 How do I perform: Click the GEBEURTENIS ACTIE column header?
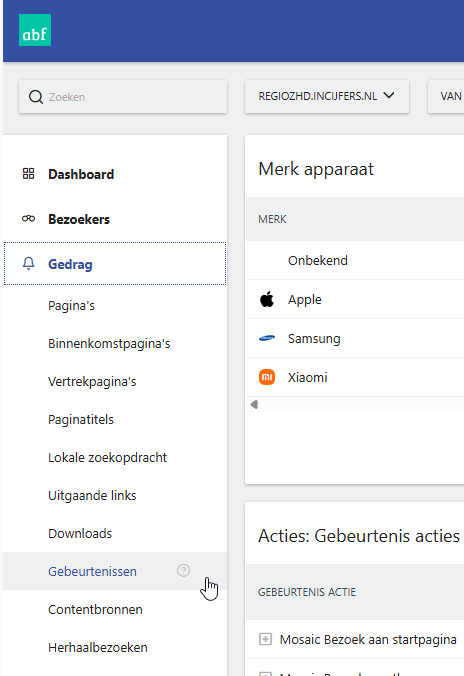[x=307, y=592]
